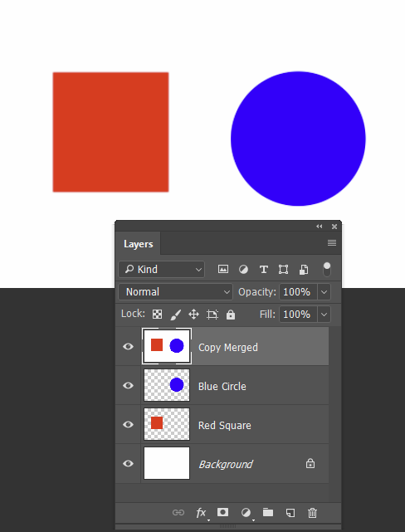Viewport: 405px width, 532px height.
Task: Hide the Copy Merged layer
Action: pos(128,346)
